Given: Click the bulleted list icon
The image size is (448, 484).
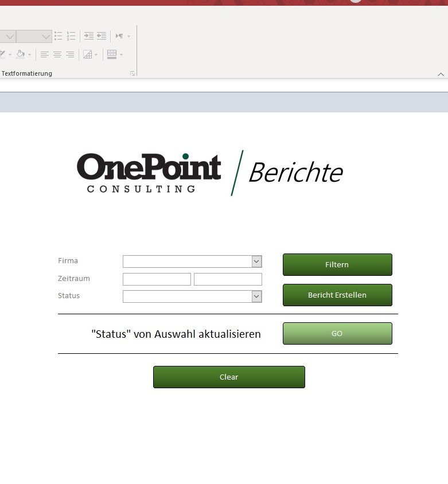Looking at the screenshot, I should (59, 36).
